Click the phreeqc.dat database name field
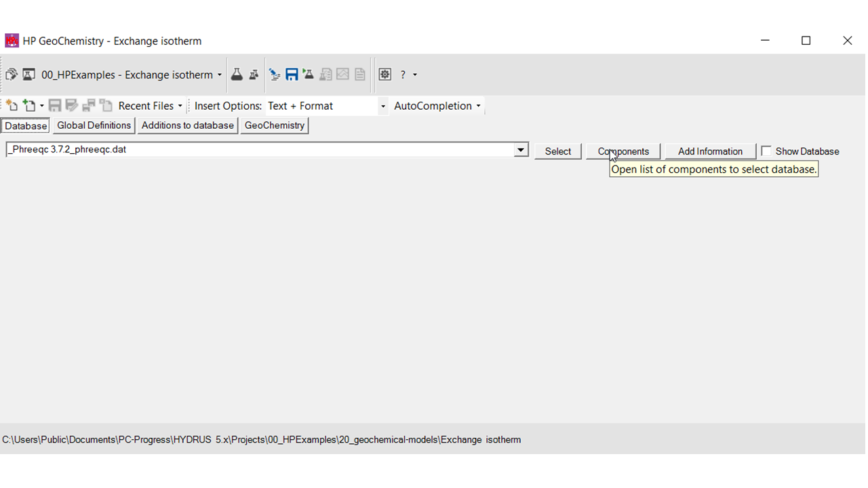Viewport: 868px width, 488px height. [258, 150]
